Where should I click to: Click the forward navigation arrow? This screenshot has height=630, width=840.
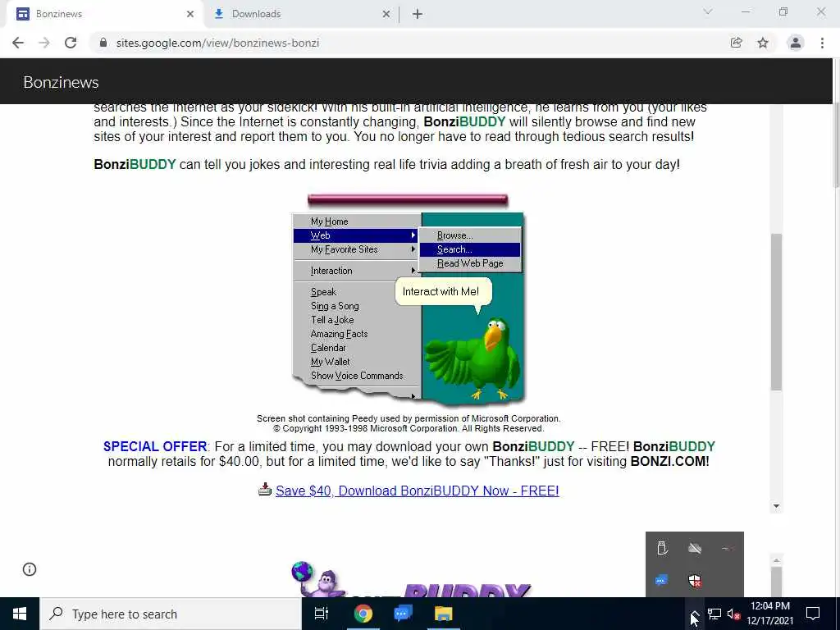click(44, 43)
